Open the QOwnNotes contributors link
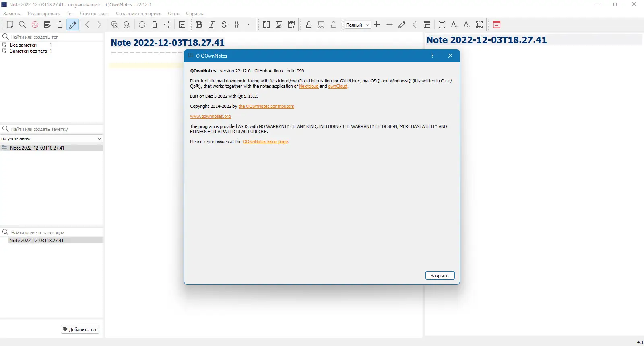This screenshot has height=346, width=644. coord(266,106)
